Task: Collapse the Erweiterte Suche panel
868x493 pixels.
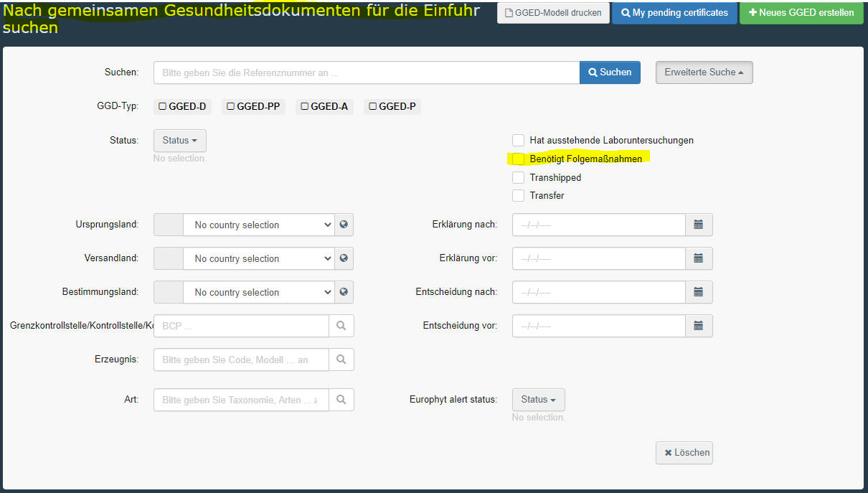Action: point(704,72)
